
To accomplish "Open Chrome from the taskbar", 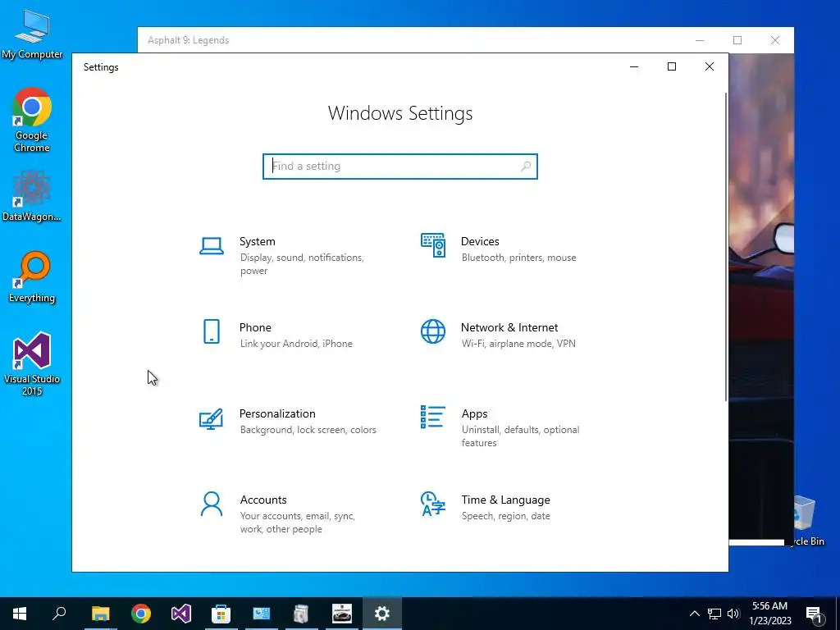I will pyautogui.click(x=141, y=614).
